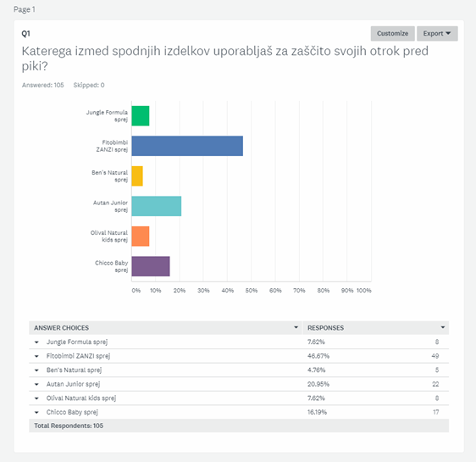Select the yellow Ben's Natural bar

coord(137,176)
